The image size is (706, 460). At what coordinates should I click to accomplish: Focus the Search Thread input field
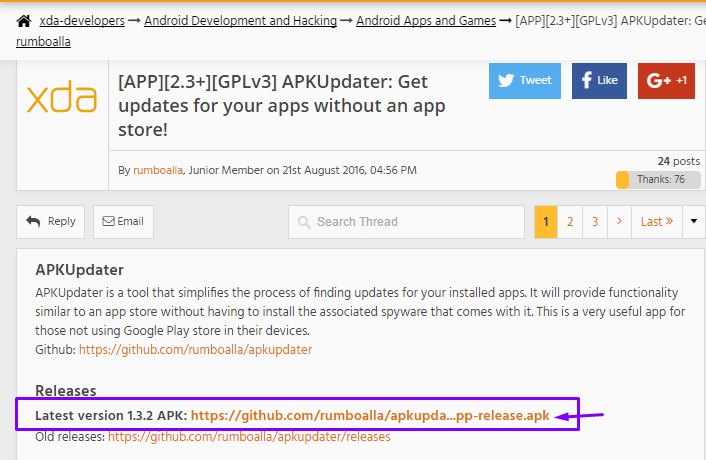coord(406,222)
